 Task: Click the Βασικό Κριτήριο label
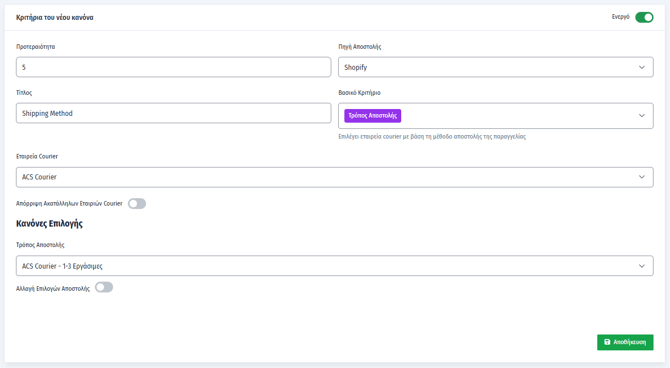pos(359,92)
